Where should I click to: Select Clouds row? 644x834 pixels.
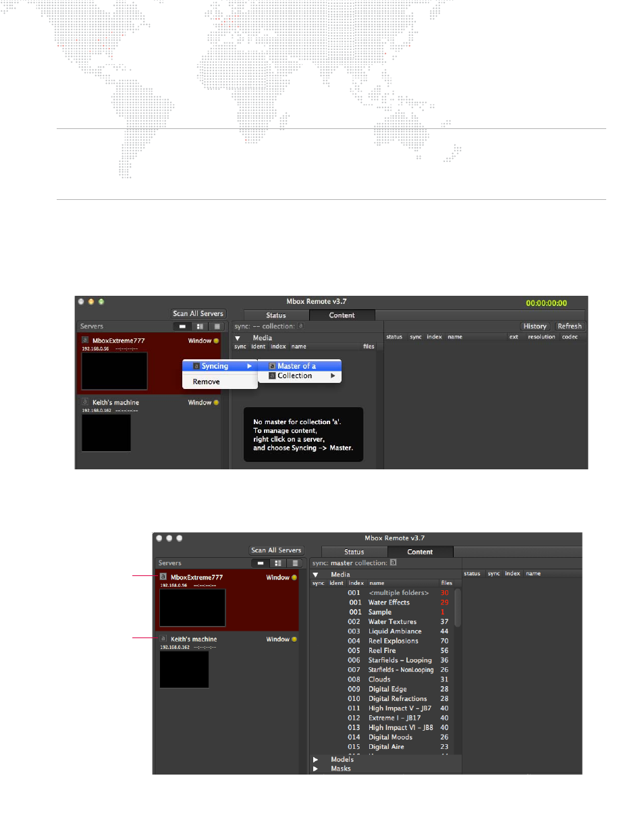381,679
